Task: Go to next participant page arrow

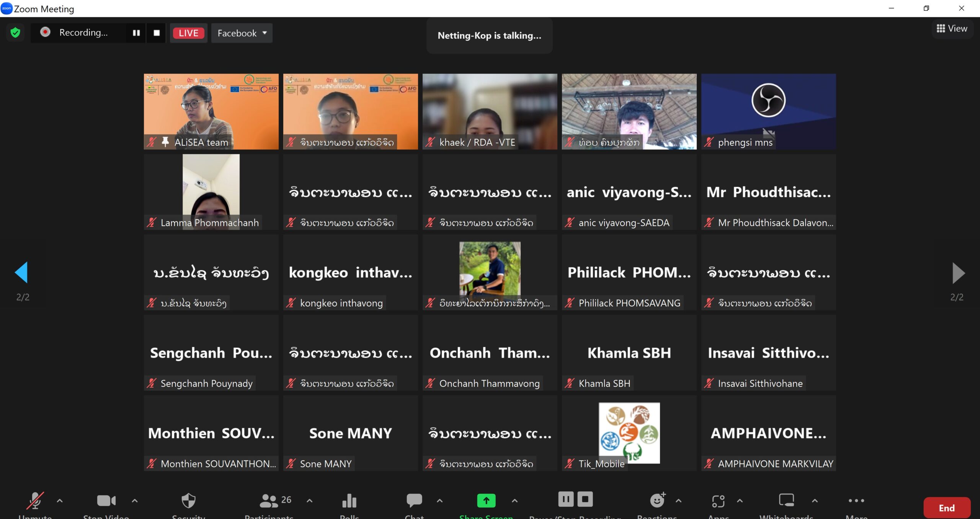Action: pos(958,273)
